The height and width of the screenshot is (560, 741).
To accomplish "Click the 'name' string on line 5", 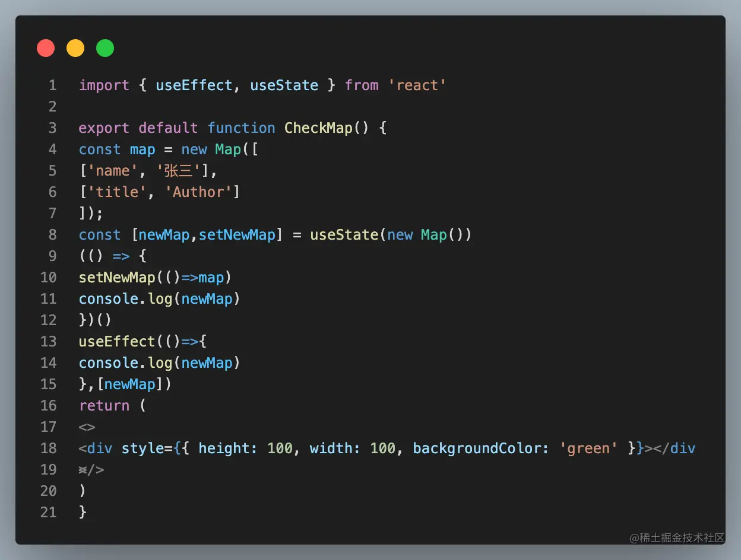I will tap(112, 171).
